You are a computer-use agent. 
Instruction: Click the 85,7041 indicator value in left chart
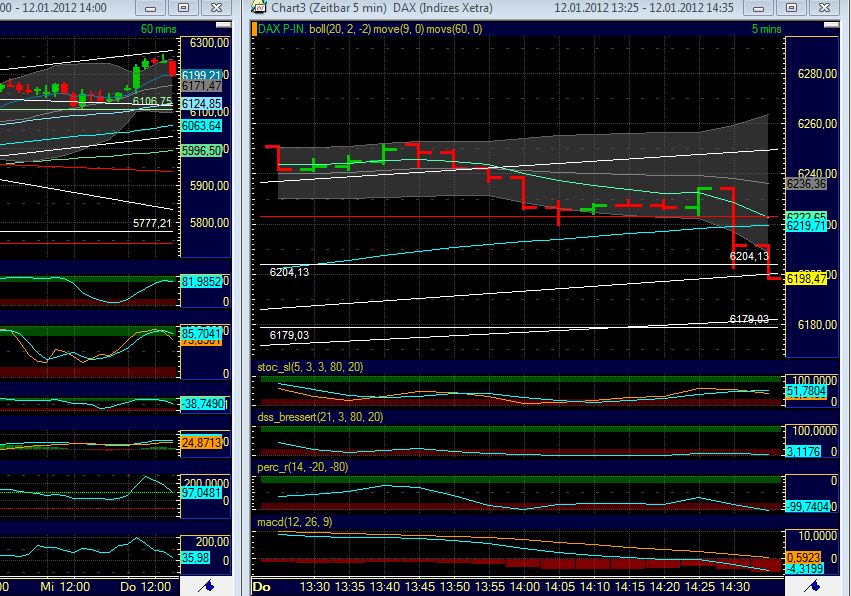coord(202,333)
